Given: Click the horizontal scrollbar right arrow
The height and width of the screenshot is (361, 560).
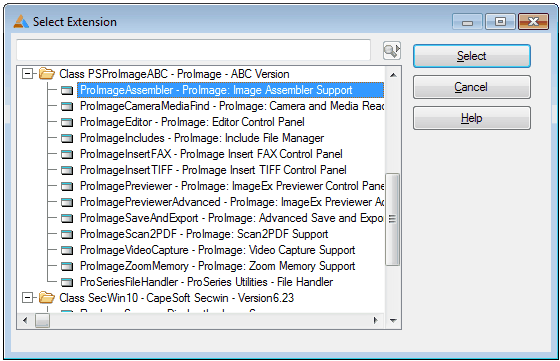Looking at the screenshot, I should (x=375, y=320).
